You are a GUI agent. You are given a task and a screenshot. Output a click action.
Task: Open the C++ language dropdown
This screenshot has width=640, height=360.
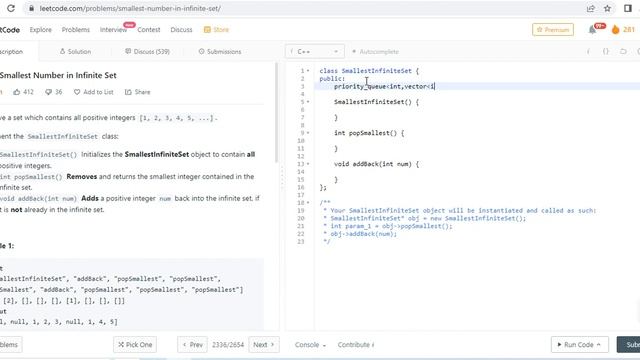[x=315, y=51]
